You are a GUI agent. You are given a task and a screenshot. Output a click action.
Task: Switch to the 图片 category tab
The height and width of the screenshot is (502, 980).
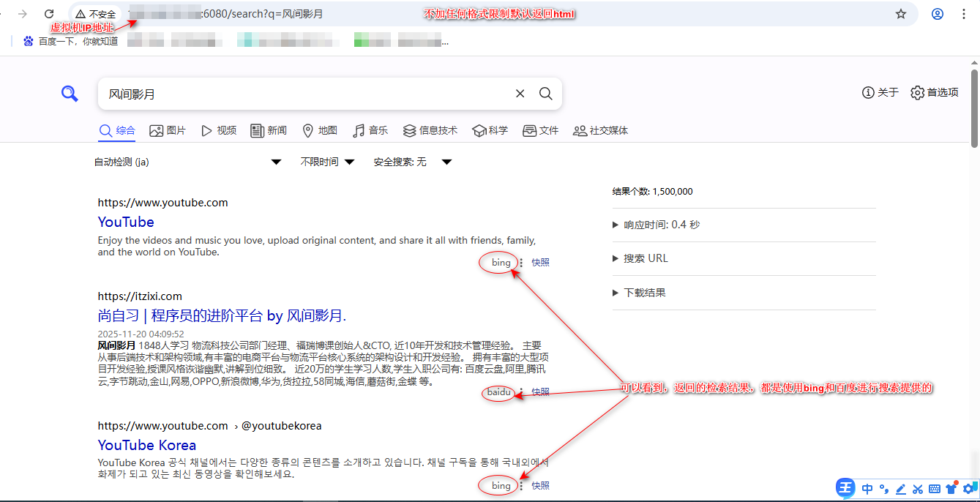point(168,130)
